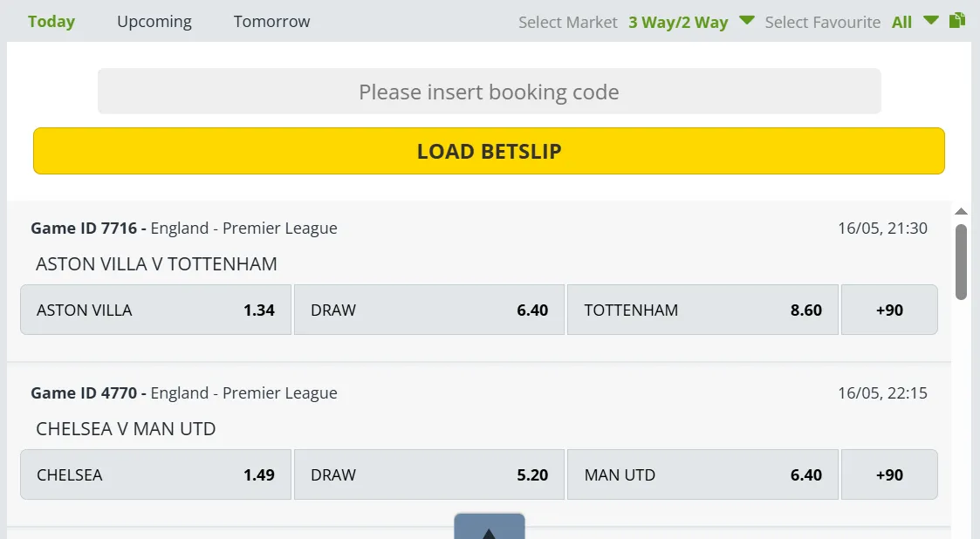980x539 pixels.
Task: Open the Tomorrow tab
Action: tap(271, 22)
